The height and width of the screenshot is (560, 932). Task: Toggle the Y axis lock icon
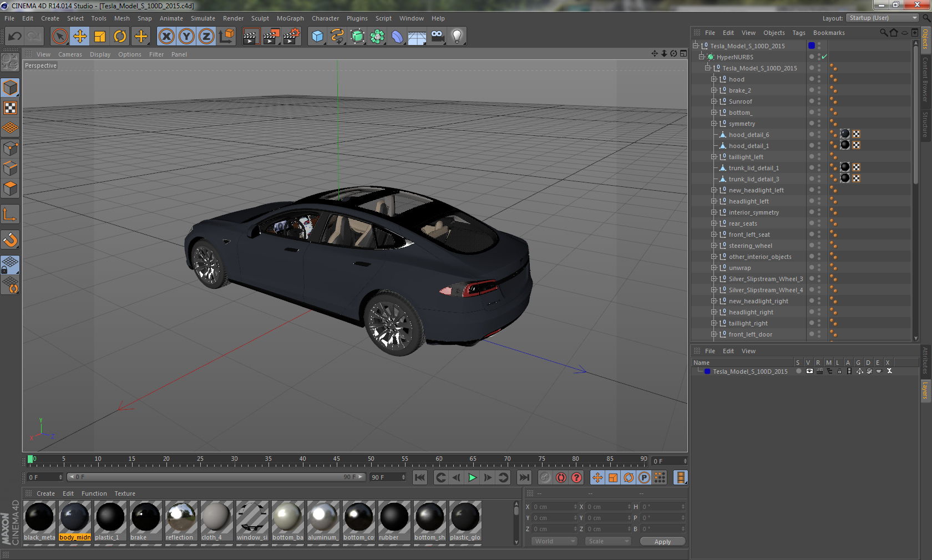tap(186, 37)
